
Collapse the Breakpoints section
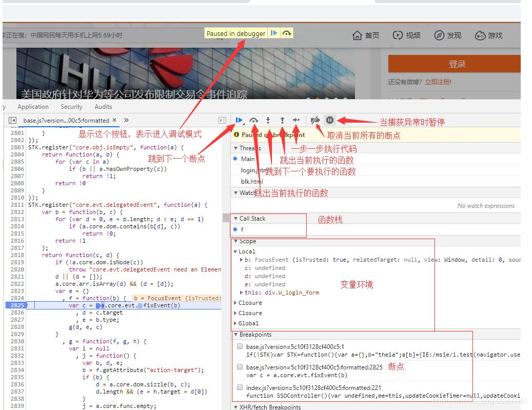(236, 335)
